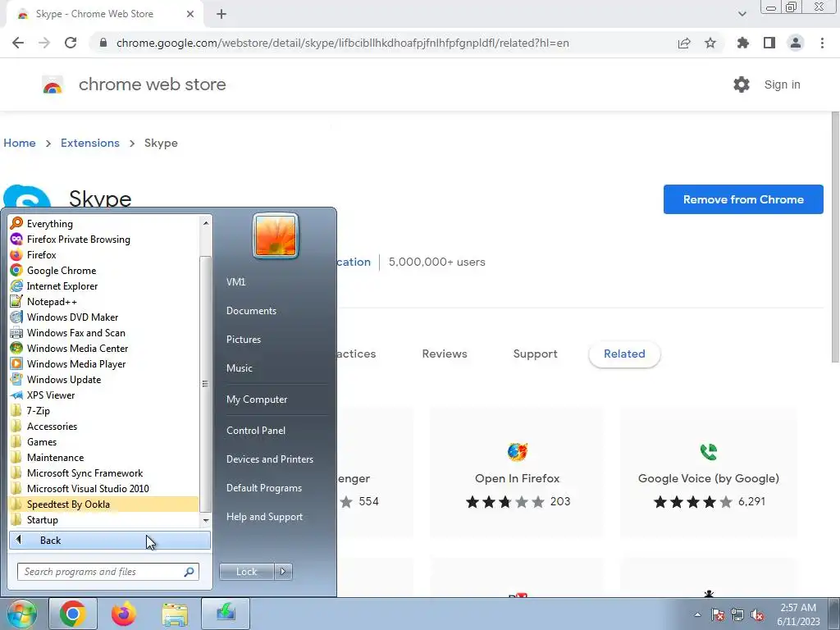Click the Chrome taskbar icon
Viewport: 840px width, 630px height.
(x=73, y=614)
